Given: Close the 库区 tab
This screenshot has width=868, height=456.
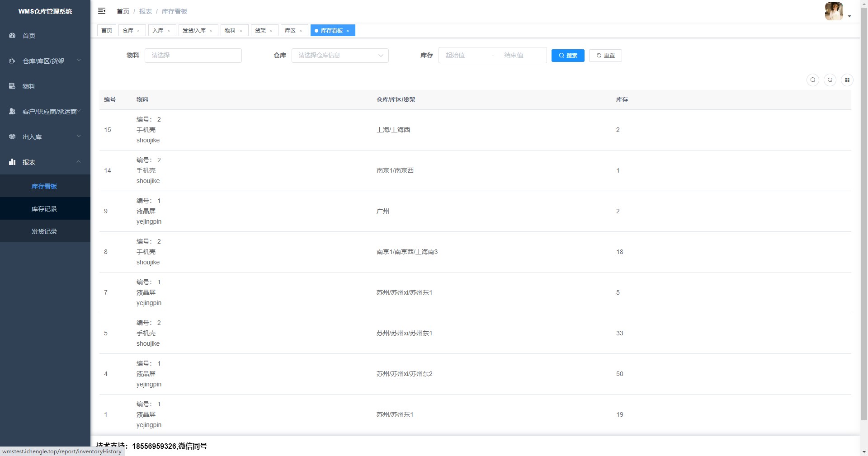Looking at the screenshot, I should coord(301,31).
